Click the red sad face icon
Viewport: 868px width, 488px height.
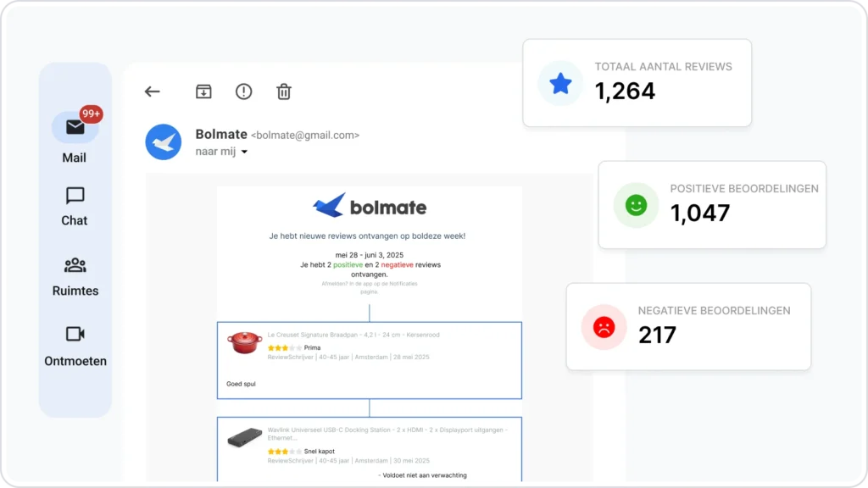click(x=604, y=327)
